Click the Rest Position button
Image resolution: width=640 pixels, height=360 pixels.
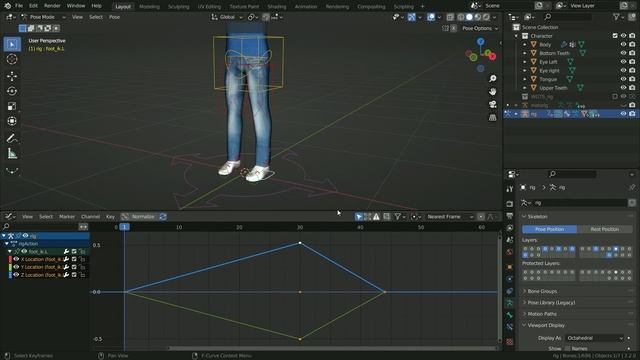tap(604, 229)
